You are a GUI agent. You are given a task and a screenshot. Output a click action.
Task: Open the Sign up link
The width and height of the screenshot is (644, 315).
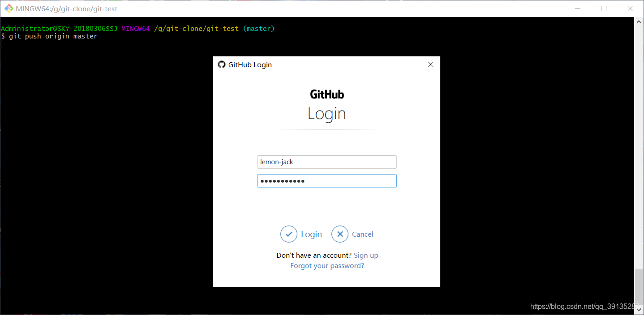pos(366,255)
